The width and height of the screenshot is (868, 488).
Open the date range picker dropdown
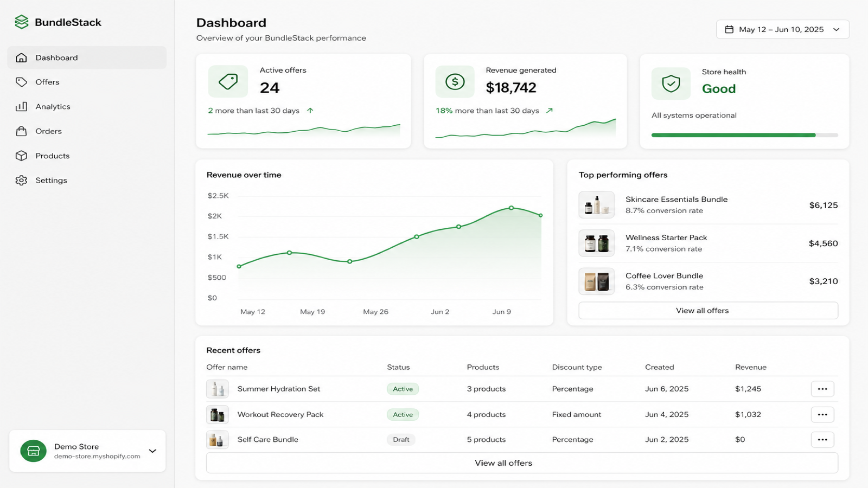point(783,29)
